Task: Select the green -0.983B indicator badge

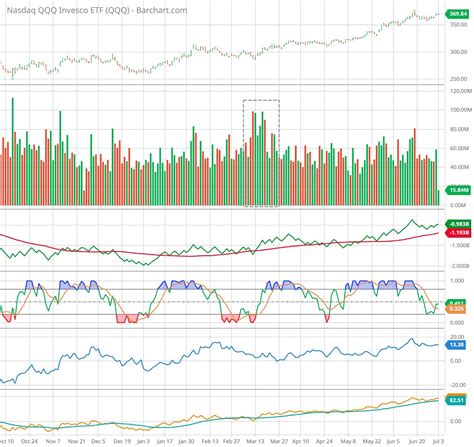Action: [458, 224]
